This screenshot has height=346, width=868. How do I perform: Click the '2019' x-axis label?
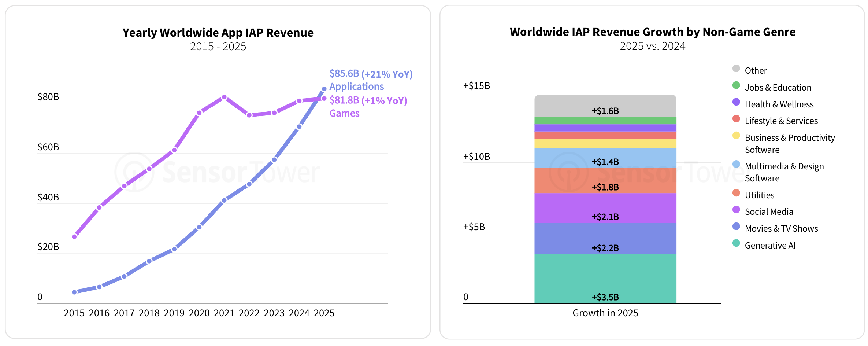[x=174, y=313]
